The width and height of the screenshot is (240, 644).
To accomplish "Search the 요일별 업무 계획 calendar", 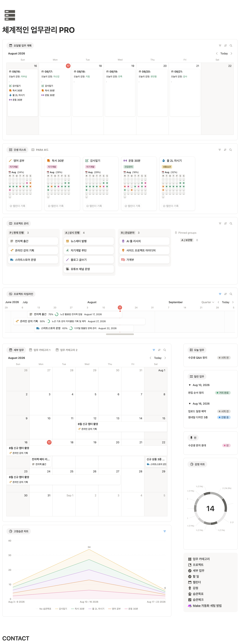I will tap(231, 46).
